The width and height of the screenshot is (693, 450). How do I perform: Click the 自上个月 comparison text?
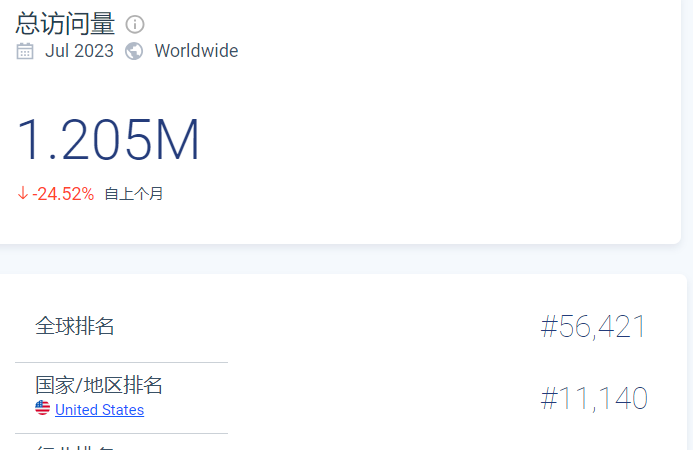(133, 194)
